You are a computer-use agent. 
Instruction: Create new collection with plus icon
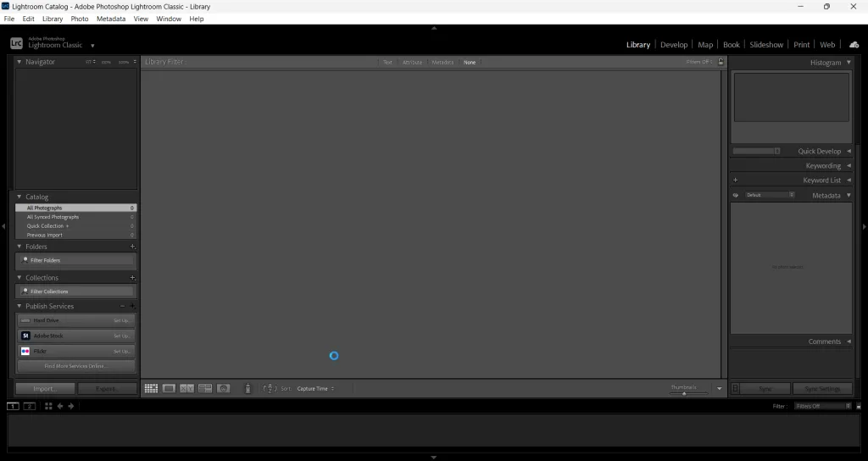click(132, 278)
